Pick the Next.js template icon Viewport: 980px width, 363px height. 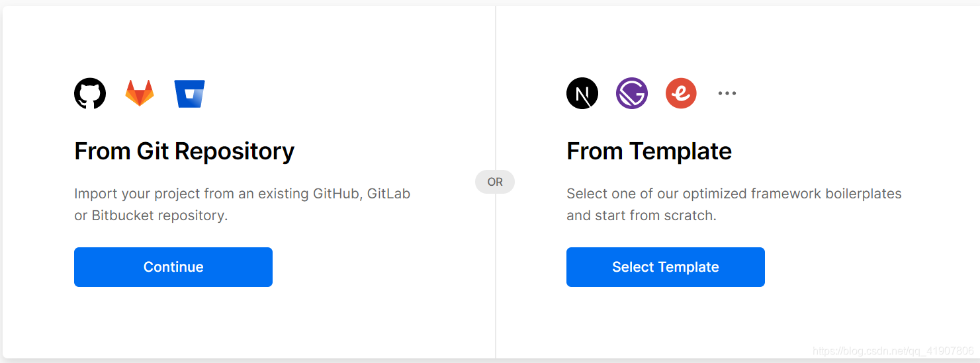pos(582,93)
